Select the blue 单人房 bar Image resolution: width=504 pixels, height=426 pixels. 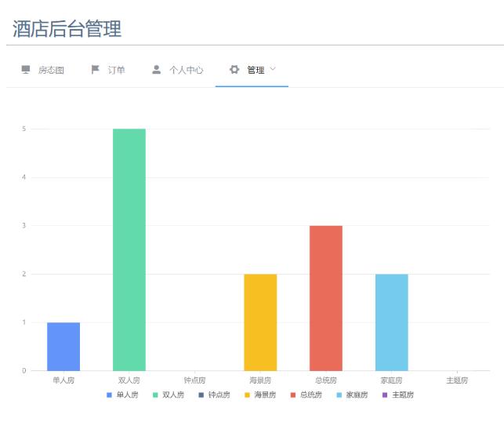(63, 347)
